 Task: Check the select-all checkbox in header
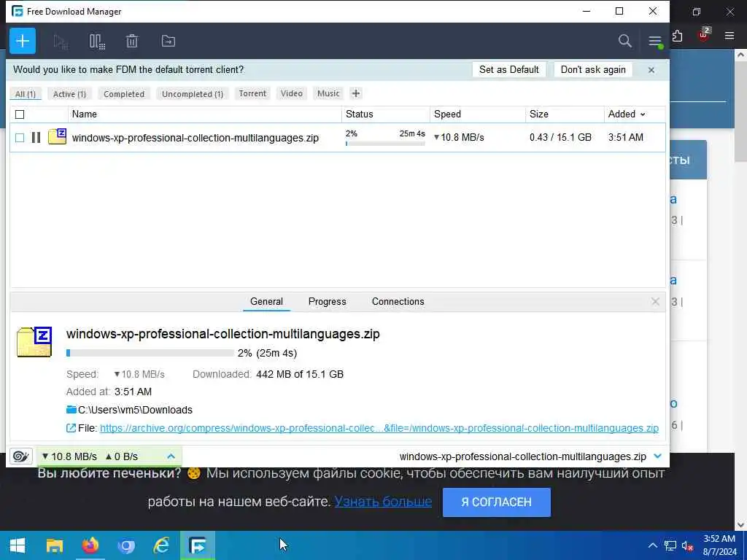20,114
